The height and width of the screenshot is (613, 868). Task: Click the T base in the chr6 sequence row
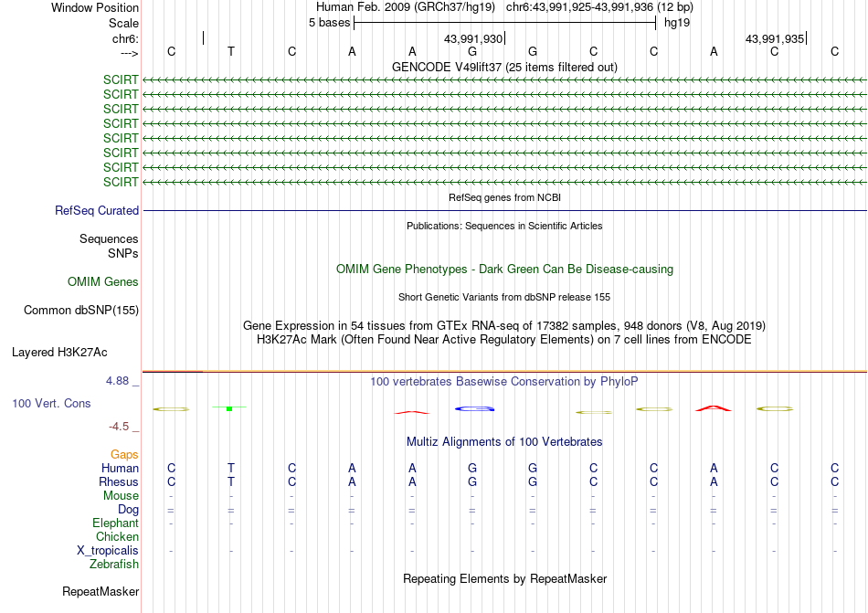231,51
